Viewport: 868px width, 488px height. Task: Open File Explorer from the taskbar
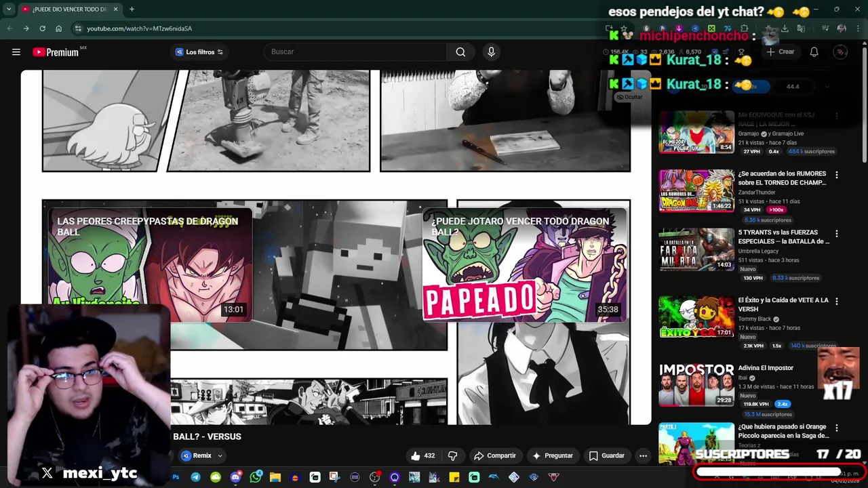pos(275,477)
